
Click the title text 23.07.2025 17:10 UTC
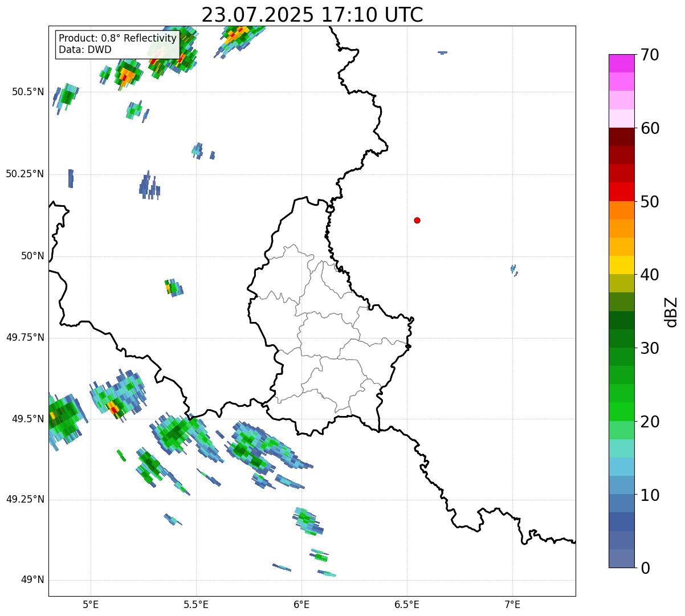pyautogui.click(x=312, y=14)
